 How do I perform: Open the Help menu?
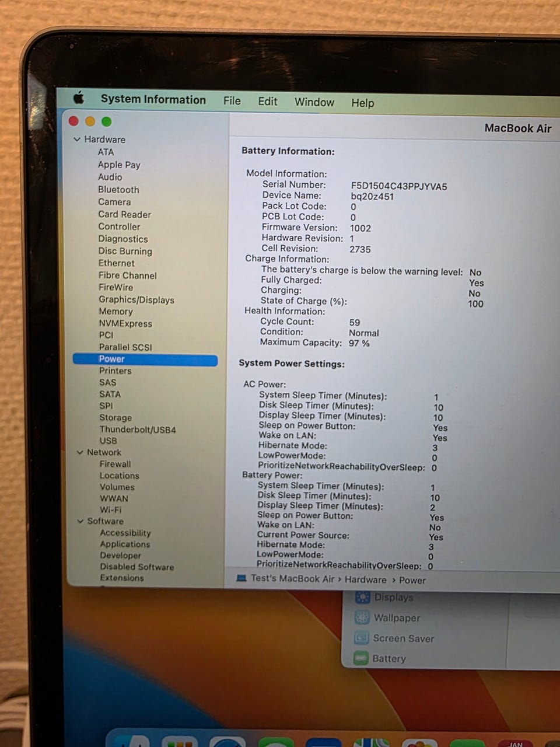[362, 103]
